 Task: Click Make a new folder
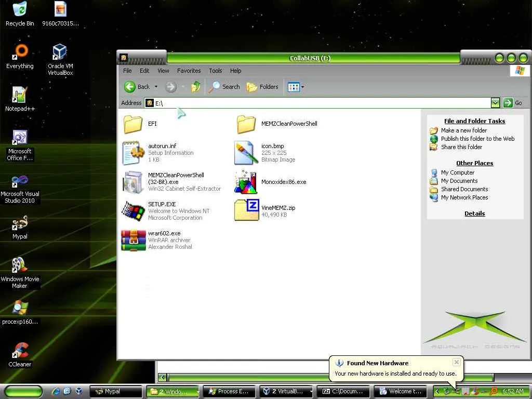point(463,130)
